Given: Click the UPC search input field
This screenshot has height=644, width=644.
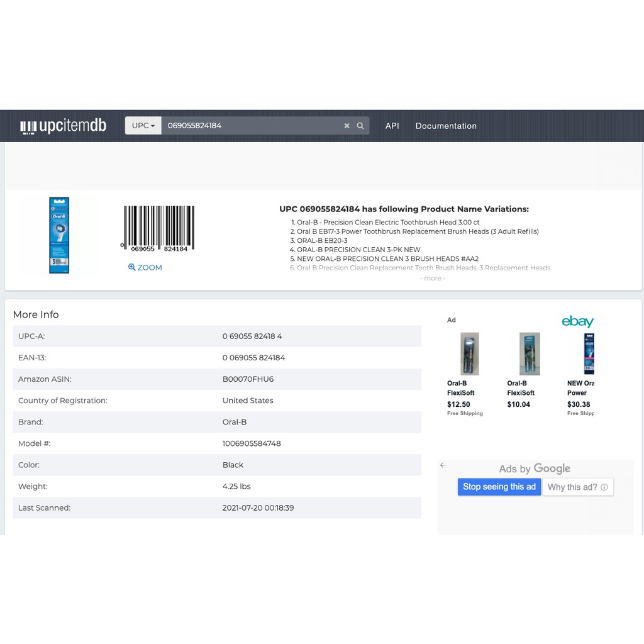Looking at the screenshot, I should pyautogui.click(x=252, y=126).
